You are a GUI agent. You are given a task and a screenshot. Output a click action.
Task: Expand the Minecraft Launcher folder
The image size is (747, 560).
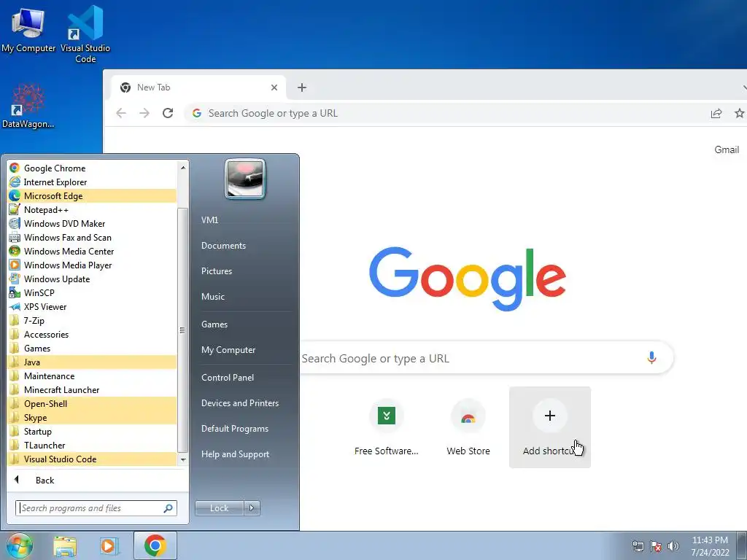tap(92, 389)
